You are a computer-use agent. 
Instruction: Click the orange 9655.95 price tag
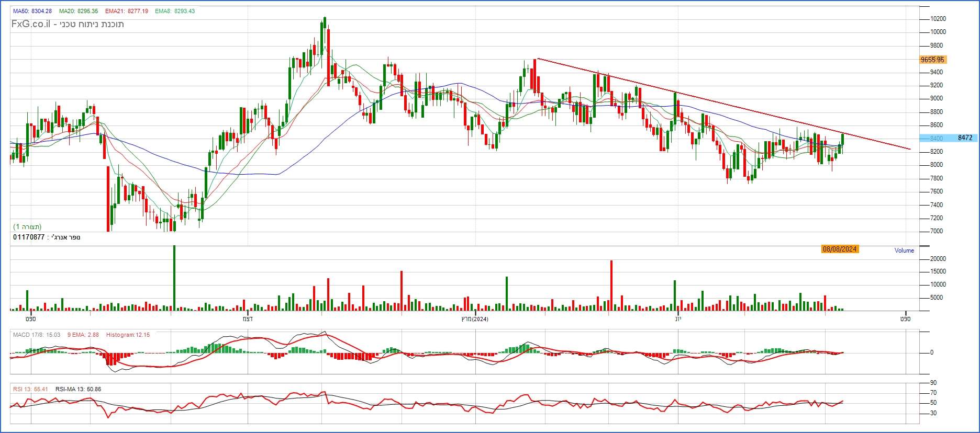[x=932, y=60]
